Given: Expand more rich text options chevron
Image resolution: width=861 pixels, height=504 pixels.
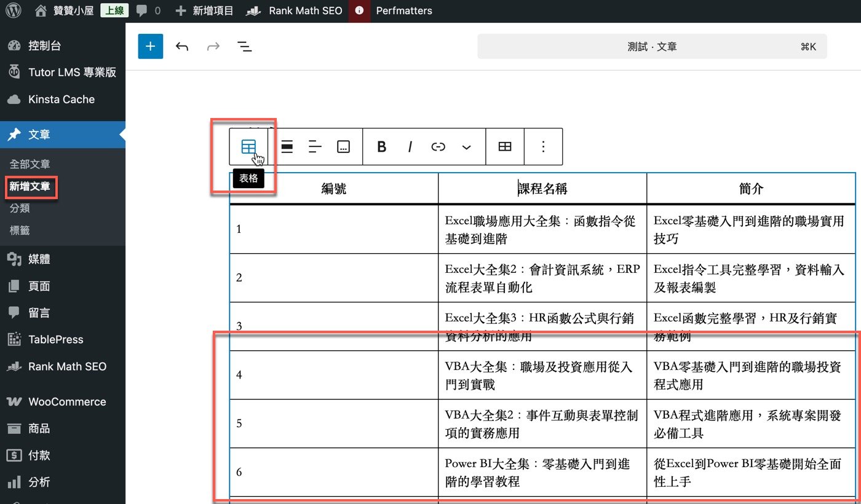Looking at the screenshot, I should 467,147.
